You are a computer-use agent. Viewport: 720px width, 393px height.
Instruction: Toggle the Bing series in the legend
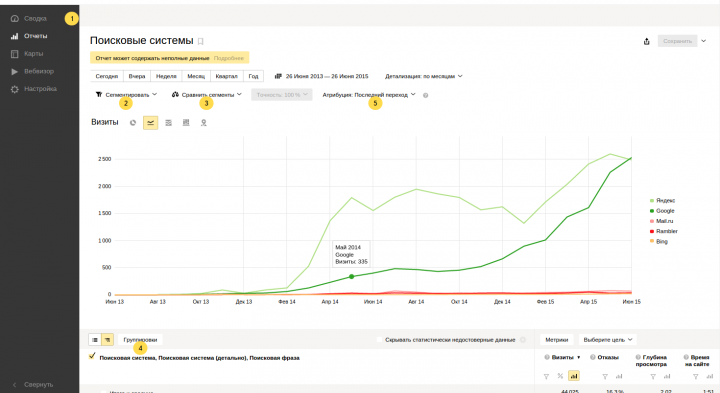tap(658, 241)
